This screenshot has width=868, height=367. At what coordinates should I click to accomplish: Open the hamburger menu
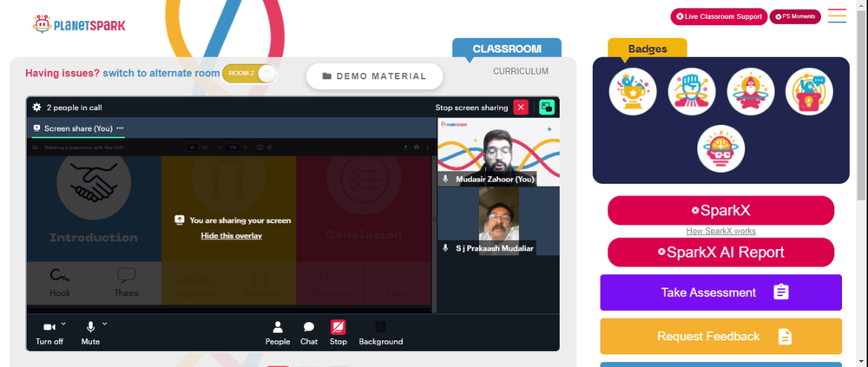tap(837, 16)
